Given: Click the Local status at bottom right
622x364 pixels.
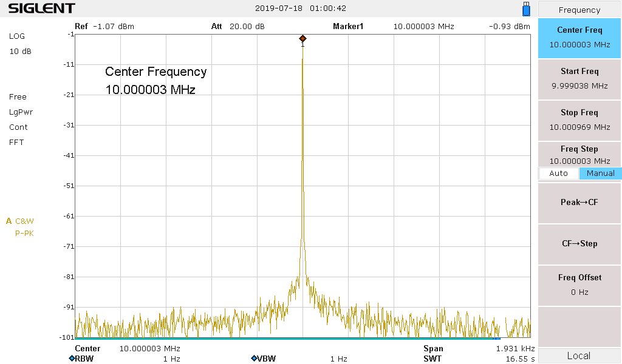Looking at the screenshot, I should point(579,356).
